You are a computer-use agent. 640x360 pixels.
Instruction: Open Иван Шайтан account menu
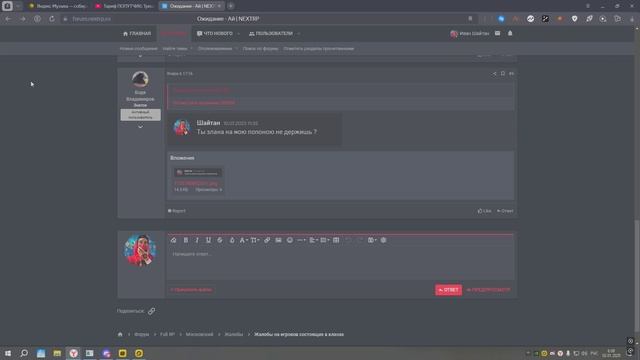[469, 33]
